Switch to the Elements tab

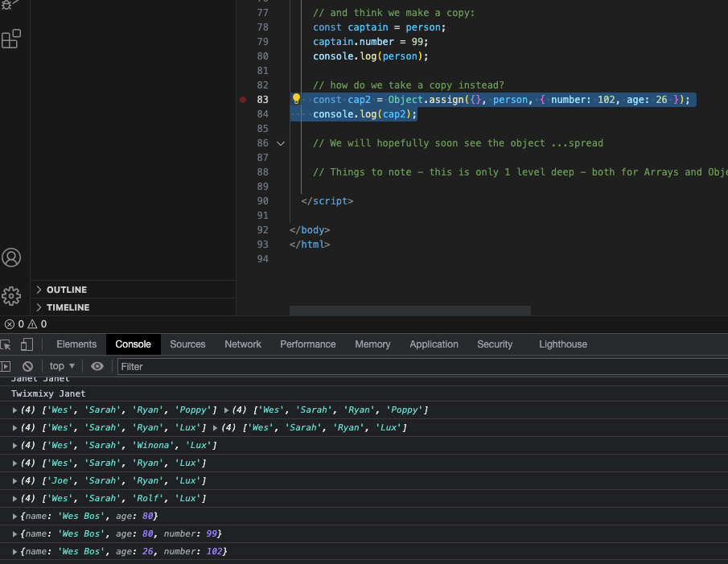pos(76,344)
